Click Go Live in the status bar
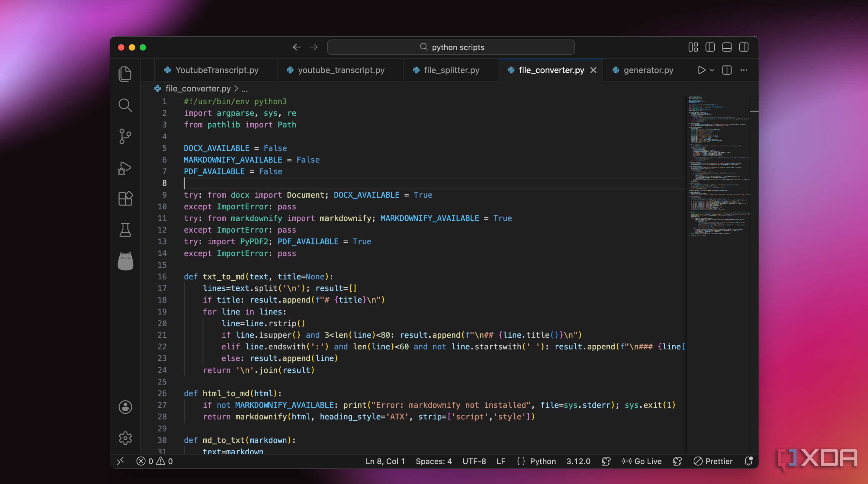 tap(642, 461)
